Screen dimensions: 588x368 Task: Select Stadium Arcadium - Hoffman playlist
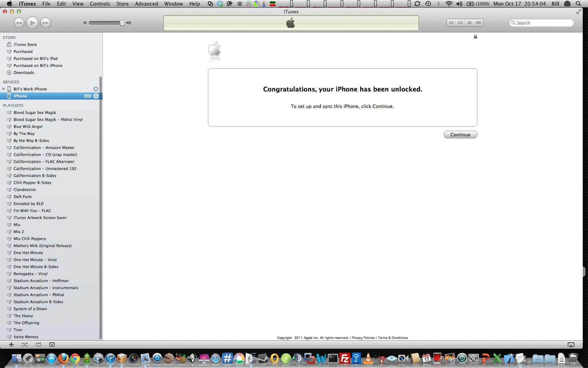click(41, 281)
